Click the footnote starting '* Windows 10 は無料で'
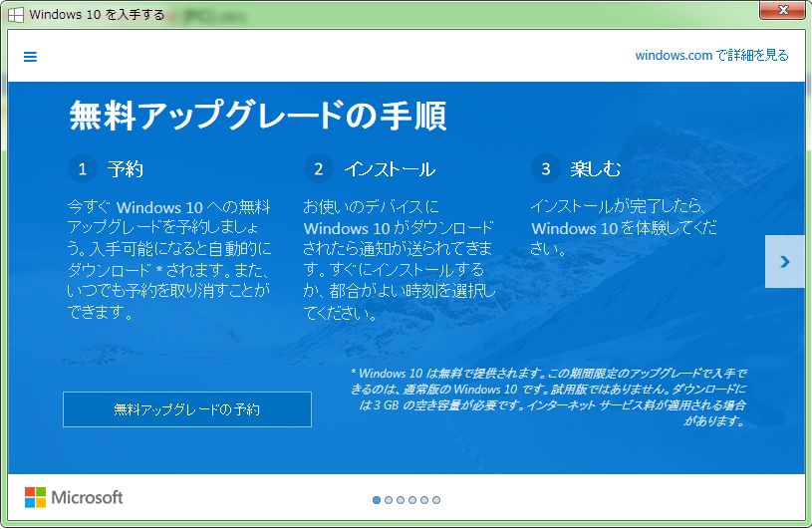Viewport: 812px width, 529px height. point(548,397)
